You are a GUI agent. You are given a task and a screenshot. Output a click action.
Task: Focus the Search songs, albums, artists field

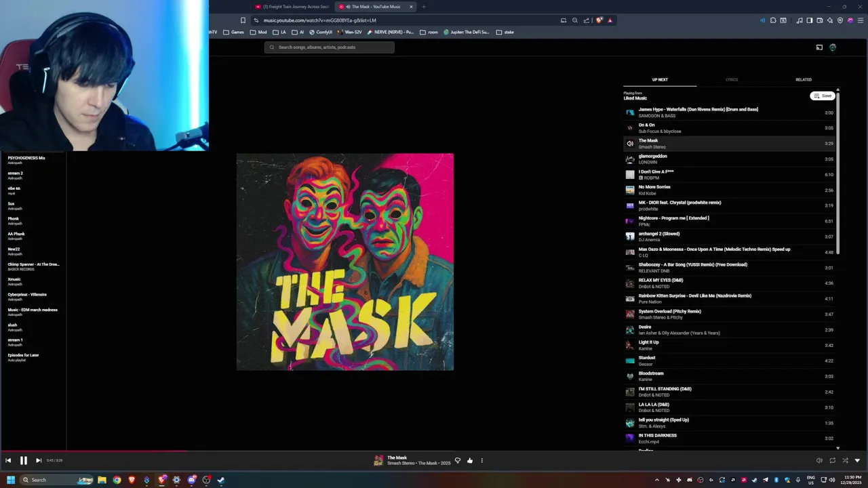(330, 47)
